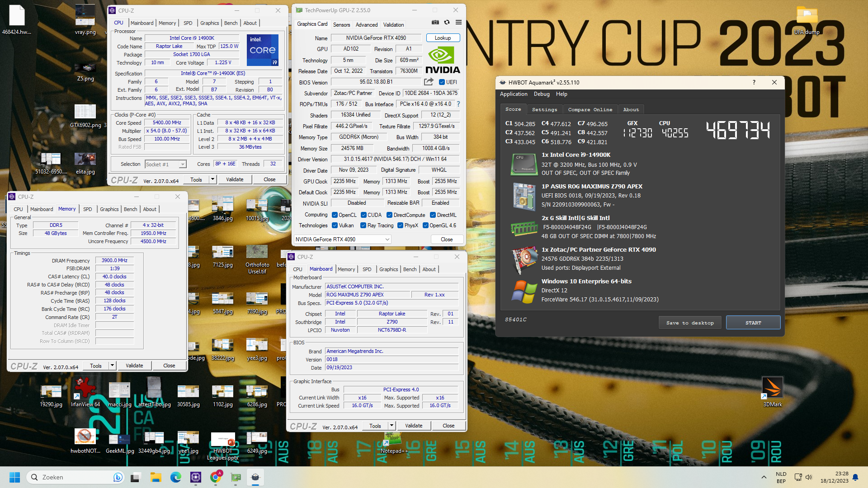868x488 pixels.
Task: Click the network icon in system tray
Action: tap(798, 477)
